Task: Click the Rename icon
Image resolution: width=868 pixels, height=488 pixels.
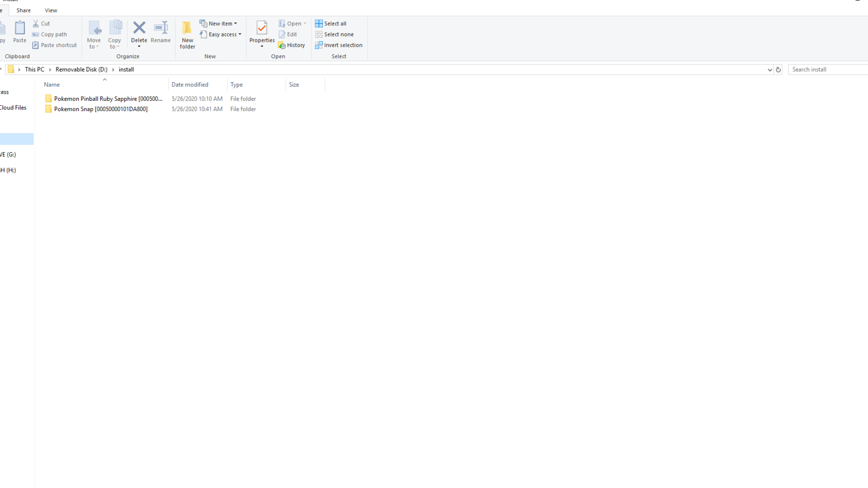Action: (x=161, y=28)
